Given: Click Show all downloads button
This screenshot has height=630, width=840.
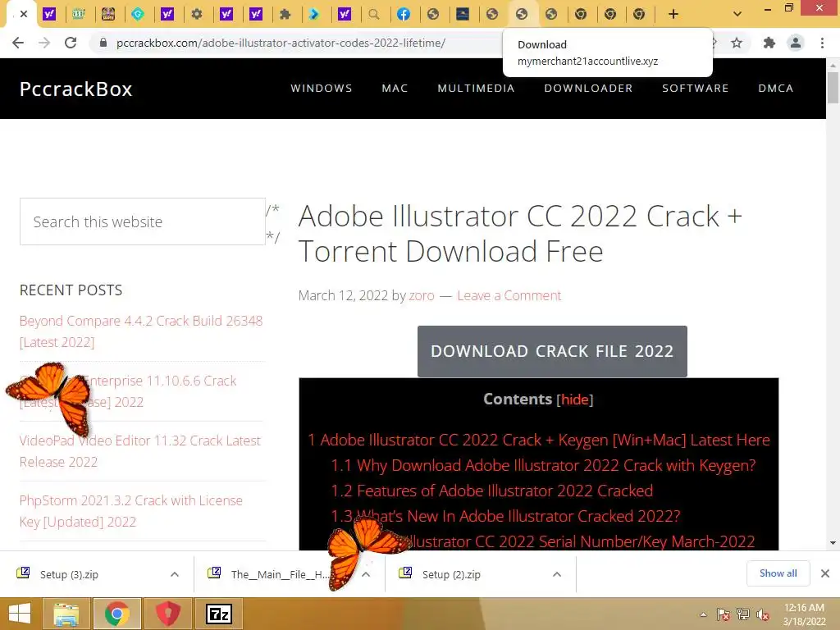Looking at the screenshot, I should click(778, 573).
